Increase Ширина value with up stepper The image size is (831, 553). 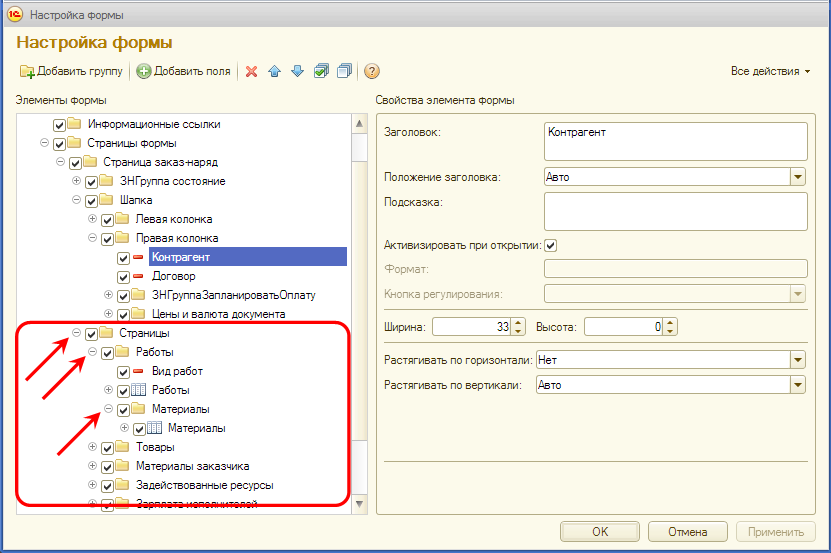[x=518, y=322]
